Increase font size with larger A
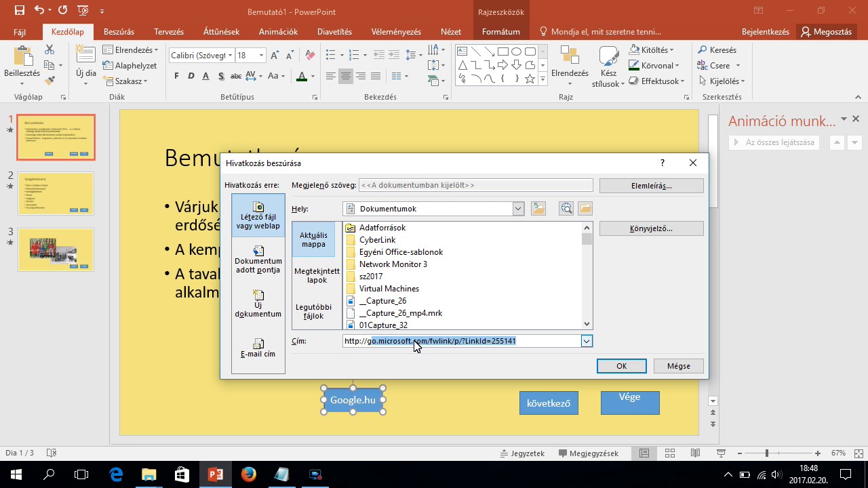 [275, 56]
